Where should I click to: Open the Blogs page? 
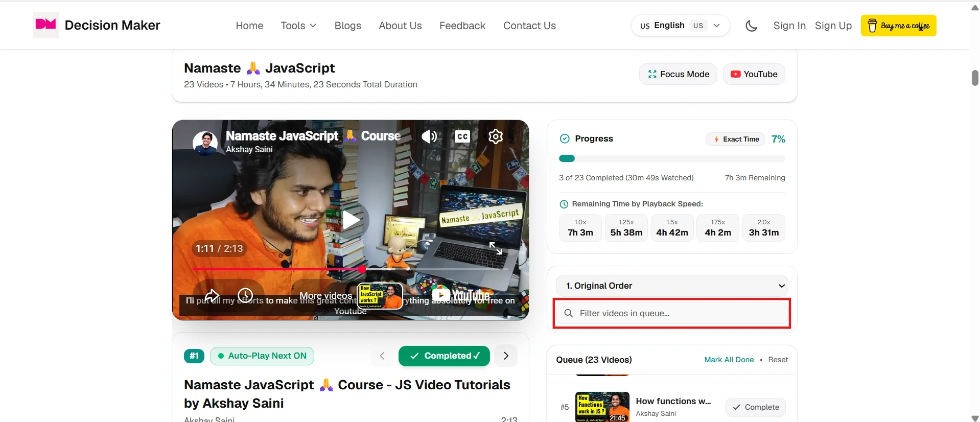click(348, 26)
